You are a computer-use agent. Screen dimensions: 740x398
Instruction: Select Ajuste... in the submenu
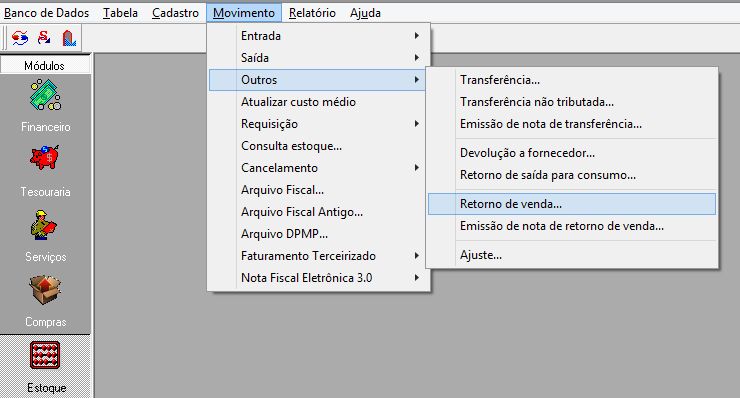(x=572, y=255)
